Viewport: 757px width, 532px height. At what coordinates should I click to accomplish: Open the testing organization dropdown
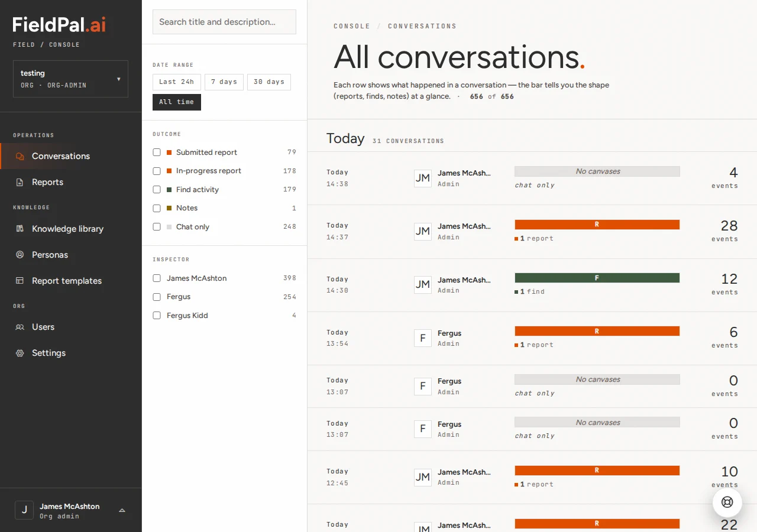tap(70, 79)
